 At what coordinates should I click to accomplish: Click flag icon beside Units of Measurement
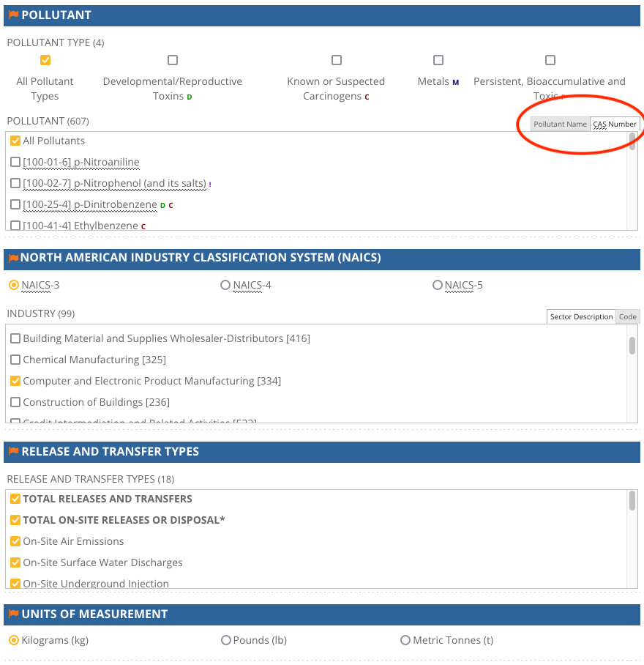point(13,614)
